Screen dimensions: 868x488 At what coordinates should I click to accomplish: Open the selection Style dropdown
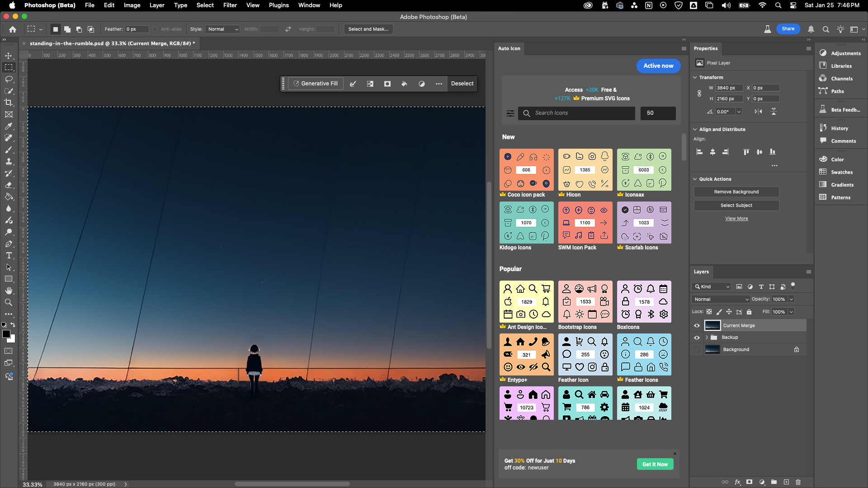(223, 29)
